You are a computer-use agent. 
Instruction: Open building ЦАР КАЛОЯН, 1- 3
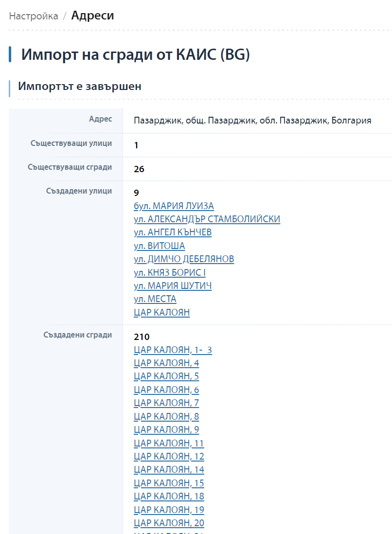pos(173,350)
